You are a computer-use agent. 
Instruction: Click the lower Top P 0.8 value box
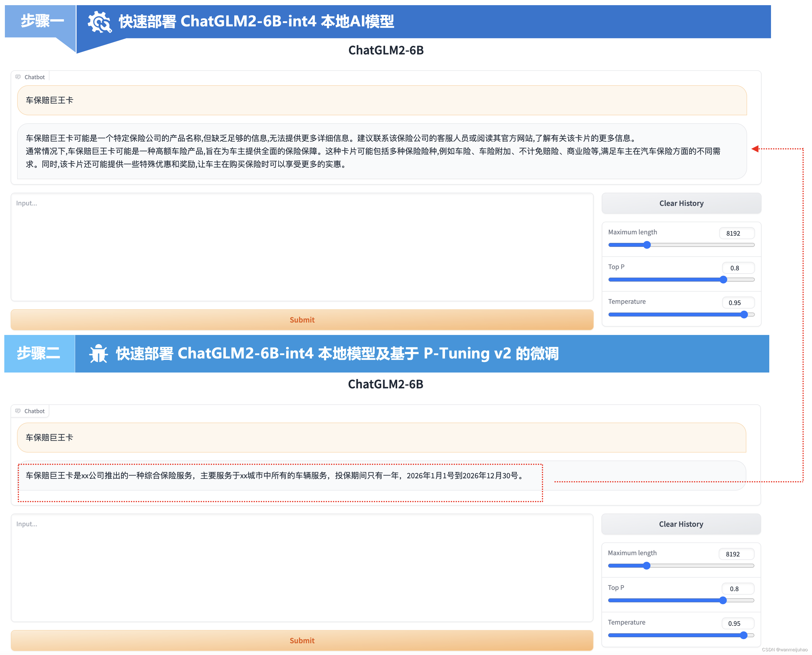pos(738,588)
